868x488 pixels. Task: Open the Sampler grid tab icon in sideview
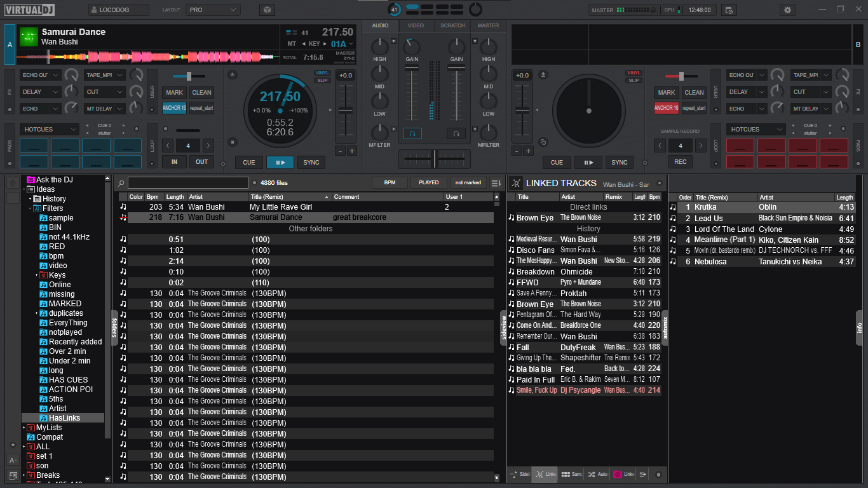click(566, 475)
